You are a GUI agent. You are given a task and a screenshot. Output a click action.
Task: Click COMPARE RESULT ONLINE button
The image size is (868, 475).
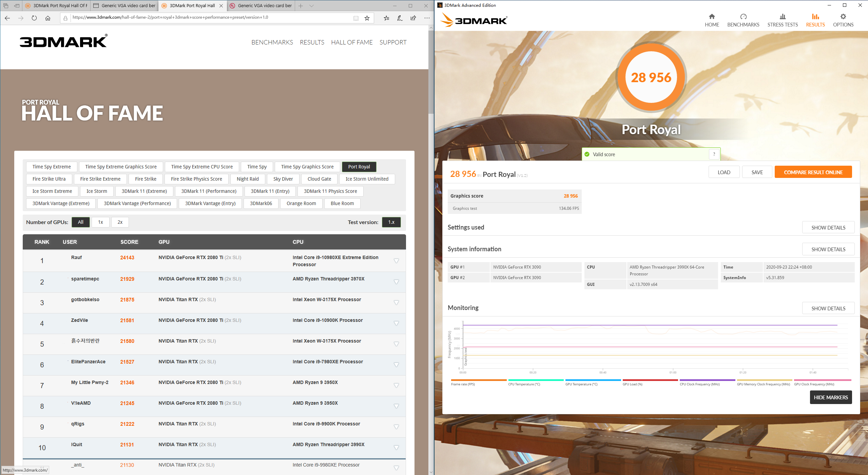(813, 172)
